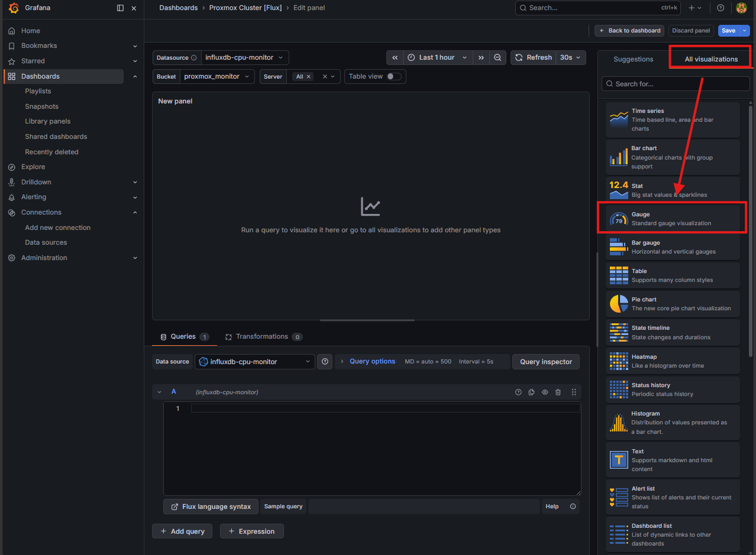Expand the Administration section chevron
This screenshot has width=756, height=555.
pyautogui.click(x=135, y=258)
